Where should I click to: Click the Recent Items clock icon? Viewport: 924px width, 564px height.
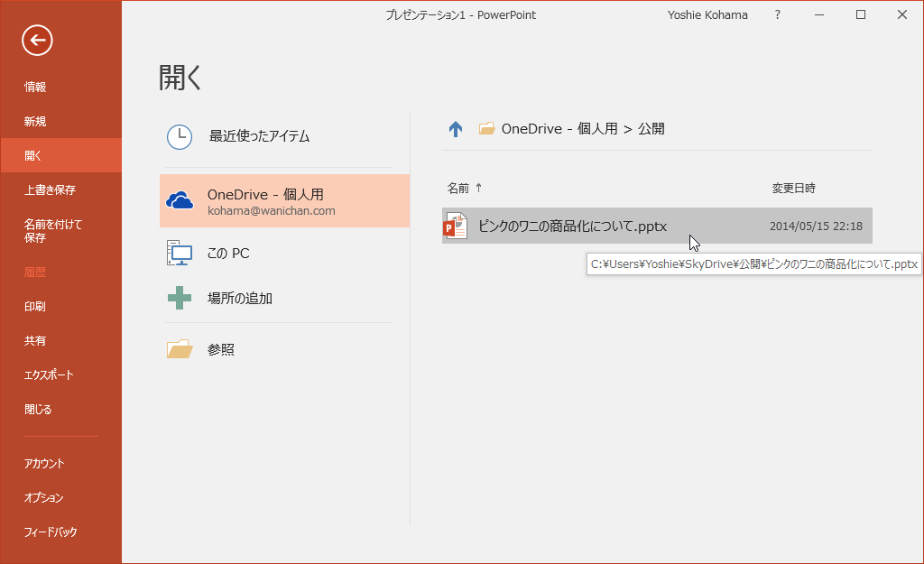pos(180,136)
